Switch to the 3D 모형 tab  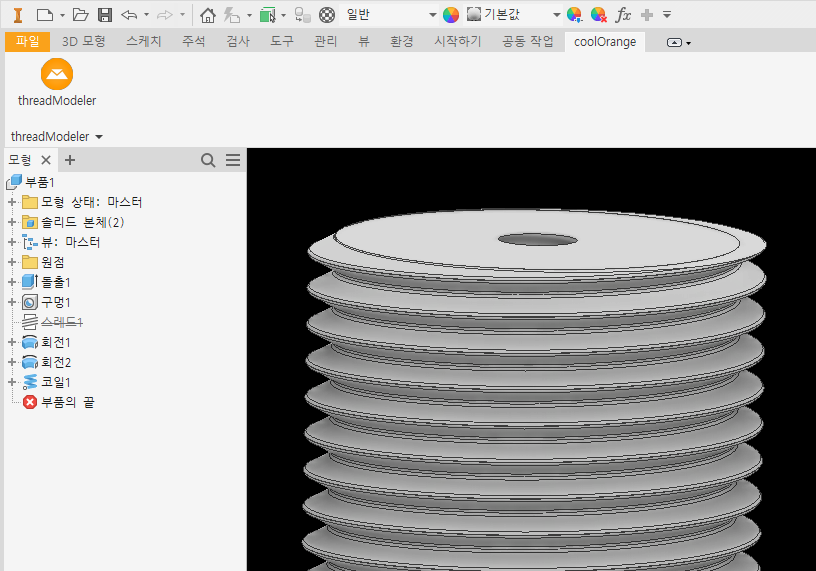84,42
